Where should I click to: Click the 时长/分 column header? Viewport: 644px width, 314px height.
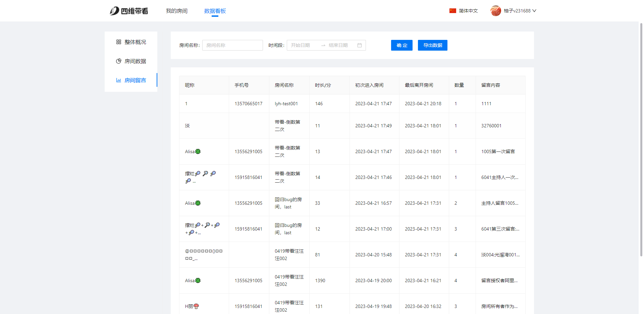tap(323, 85)
